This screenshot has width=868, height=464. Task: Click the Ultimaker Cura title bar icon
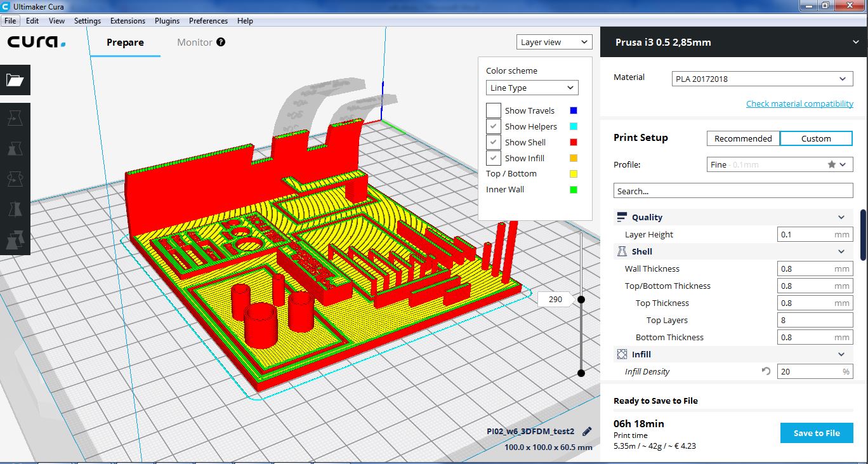coord(5,6)
